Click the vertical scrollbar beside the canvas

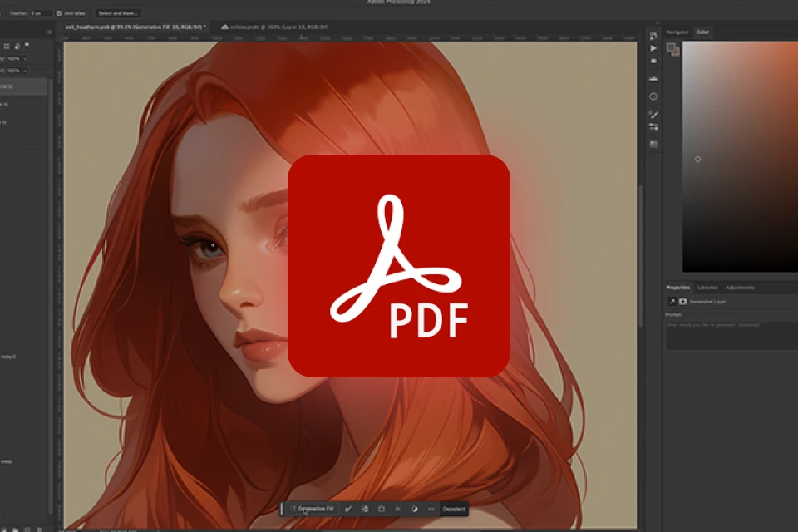point(640,254)
